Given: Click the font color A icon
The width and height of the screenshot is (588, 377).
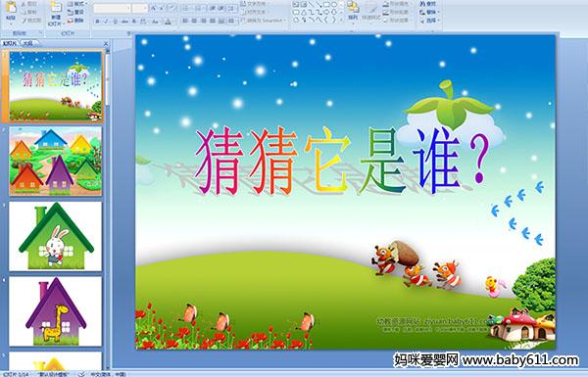Looking at the screenshot, I should click(x=168, y=22).
